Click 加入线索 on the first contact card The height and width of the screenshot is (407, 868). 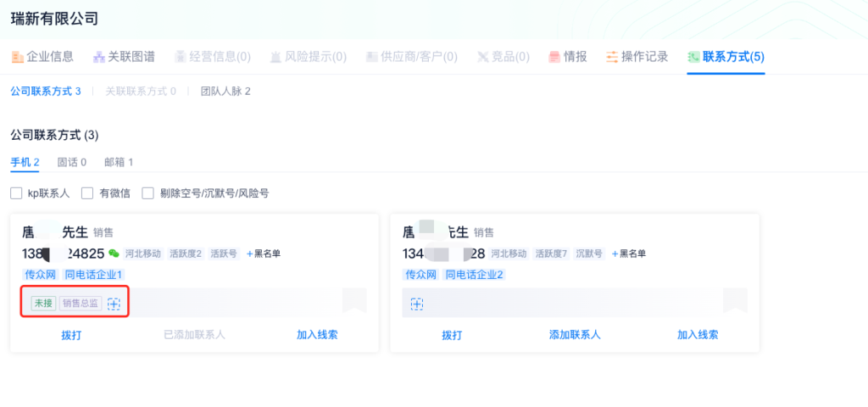pos(317,334)
